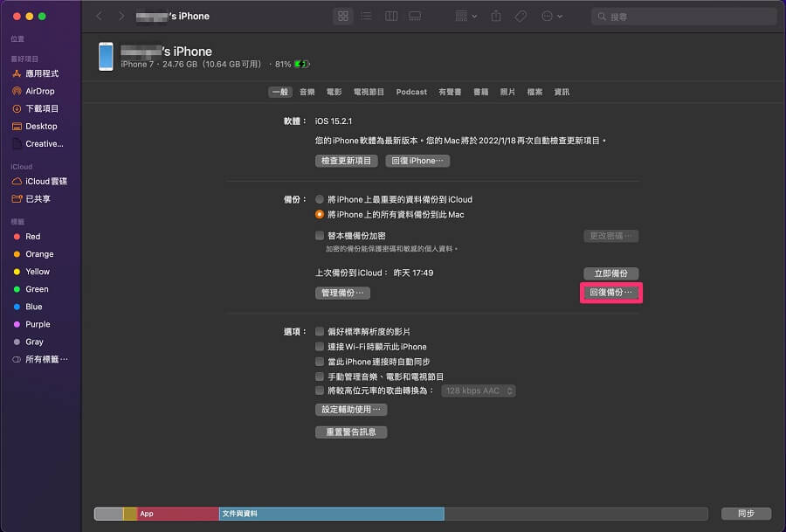Click the 立即備份 button
Screen dimensions: 786x532
point(610,273)
